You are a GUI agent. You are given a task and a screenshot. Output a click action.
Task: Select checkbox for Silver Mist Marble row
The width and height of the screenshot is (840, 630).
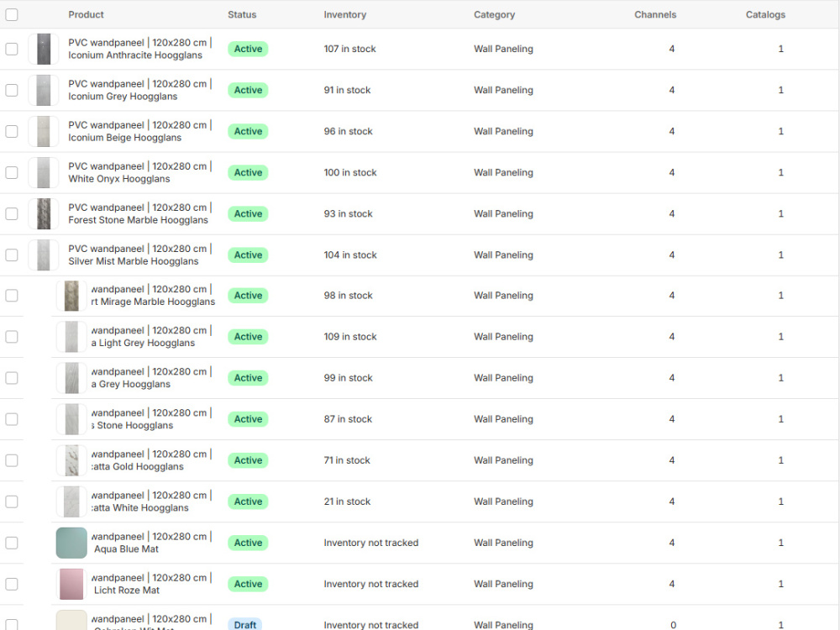click(x=12, y=255)
